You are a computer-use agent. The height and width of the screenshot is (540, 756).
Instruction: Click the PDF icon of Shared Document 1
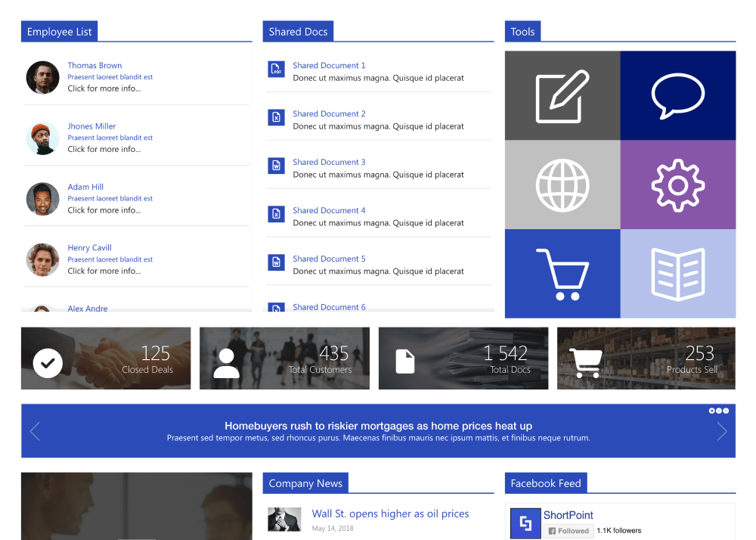[276, 69]
